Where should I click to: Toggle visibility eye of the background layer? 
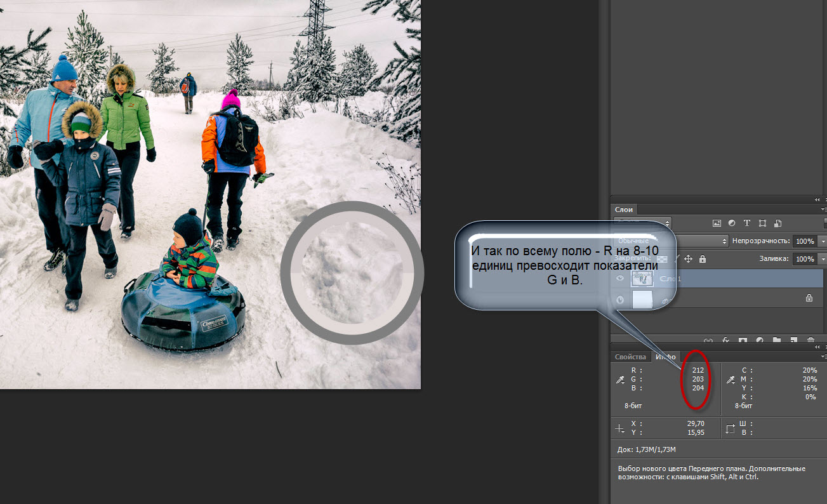621,300
